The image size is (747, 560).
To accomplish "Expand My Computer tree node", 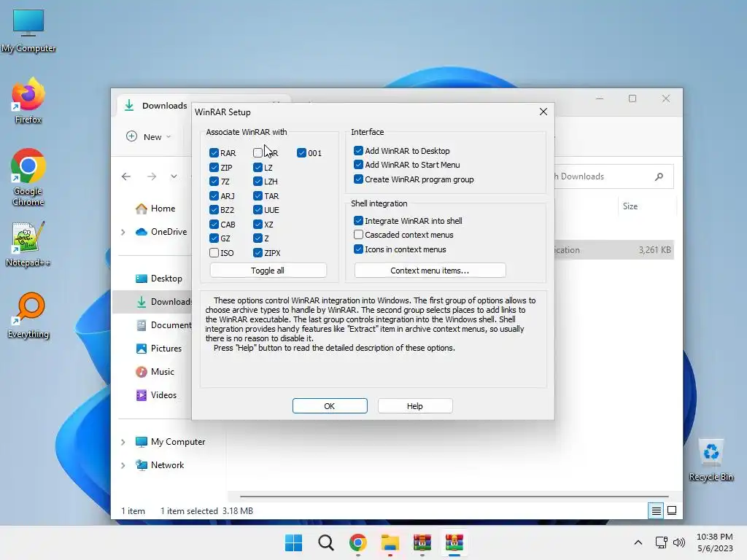I will click(123, 442).
